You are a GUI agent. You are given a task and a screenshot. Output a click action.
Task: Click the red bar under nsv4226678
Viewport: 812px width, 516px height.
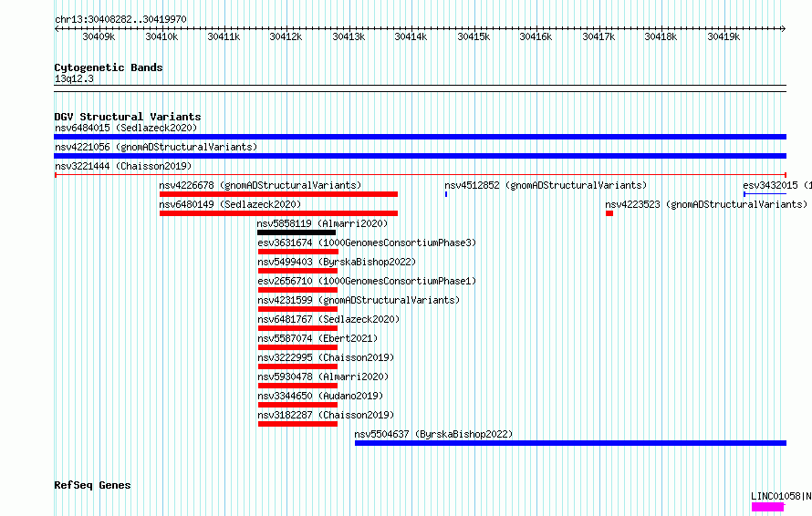[x=278, y=194]
